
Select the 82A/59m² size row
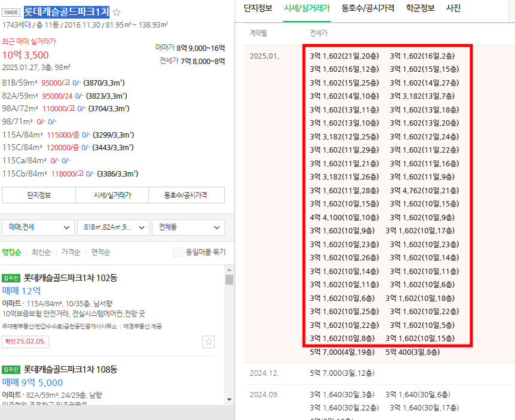pyautogui.click(x=65, y=96)
